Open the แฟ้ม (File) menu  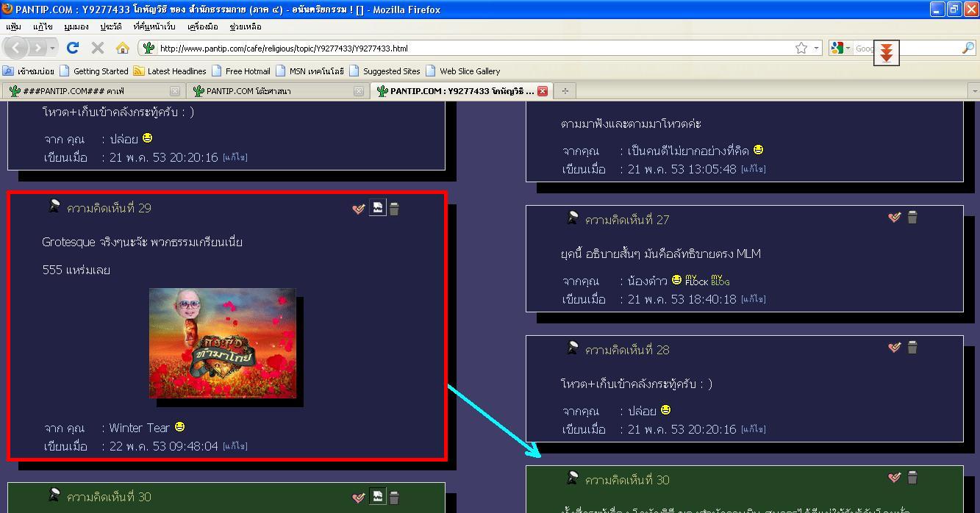[13, 26]
